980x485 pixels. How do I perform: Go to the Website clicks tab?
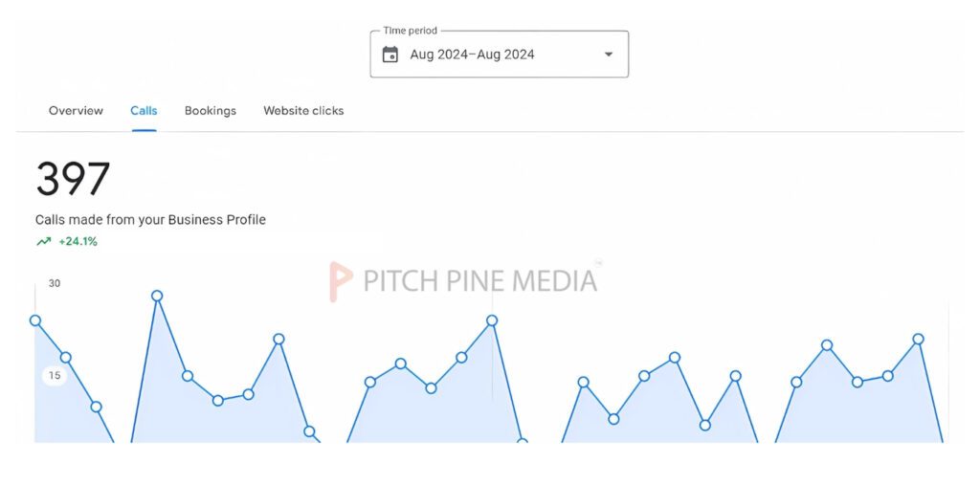coord(303,111)
